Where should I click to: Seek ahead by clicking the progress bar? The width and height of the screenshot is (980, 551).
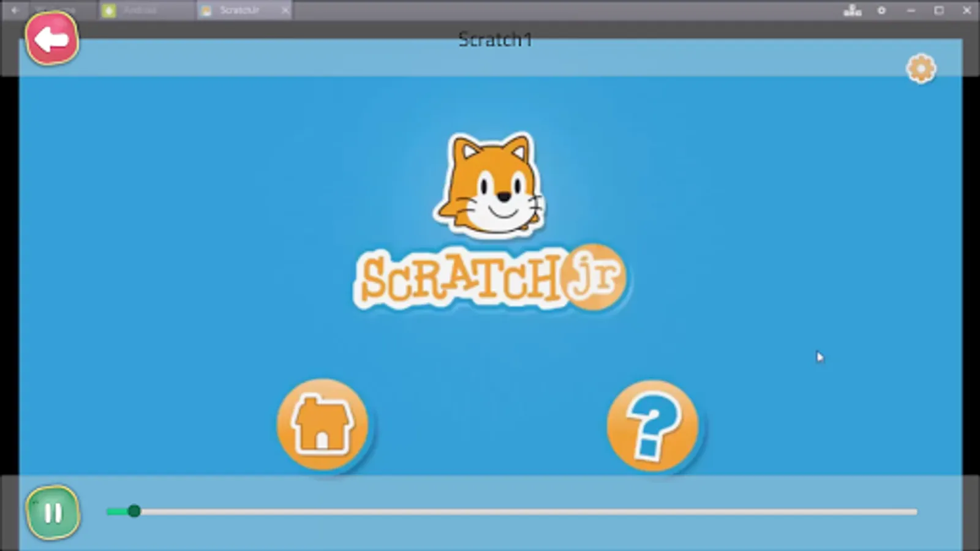pyautogui.click(x=490, y=510)
